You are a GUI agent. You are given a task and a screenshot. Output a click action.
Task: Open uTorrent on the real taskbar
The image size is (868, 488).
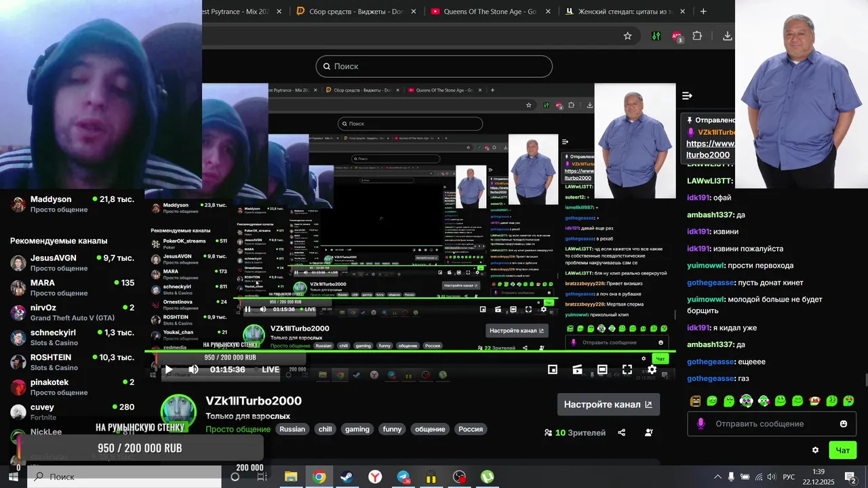click(x=488, y=476)
